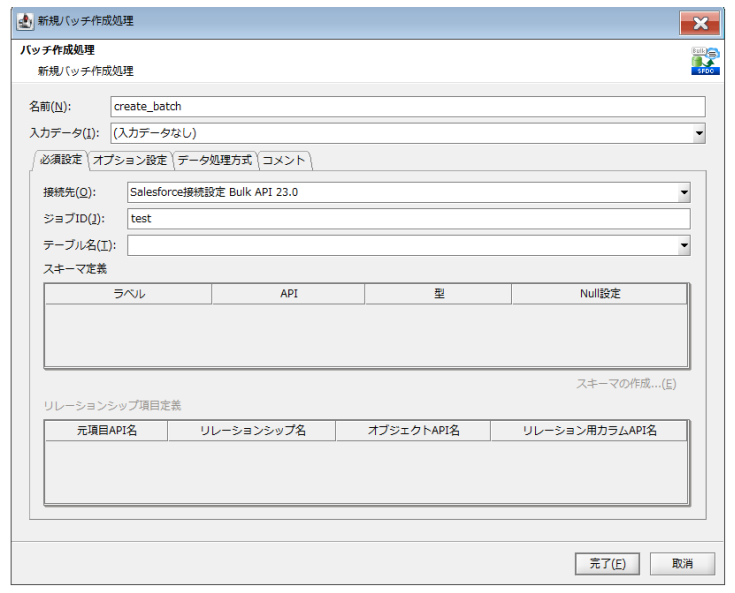
Task: Open the 入力データ dropdown
Action: pyautogui.click(x=699, y=133)
